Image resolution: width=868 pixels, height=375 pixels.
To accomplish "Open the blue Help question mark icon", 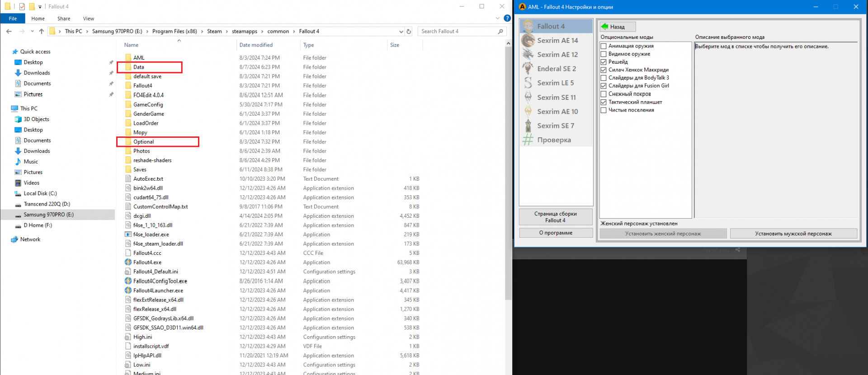I will point(507,19).
